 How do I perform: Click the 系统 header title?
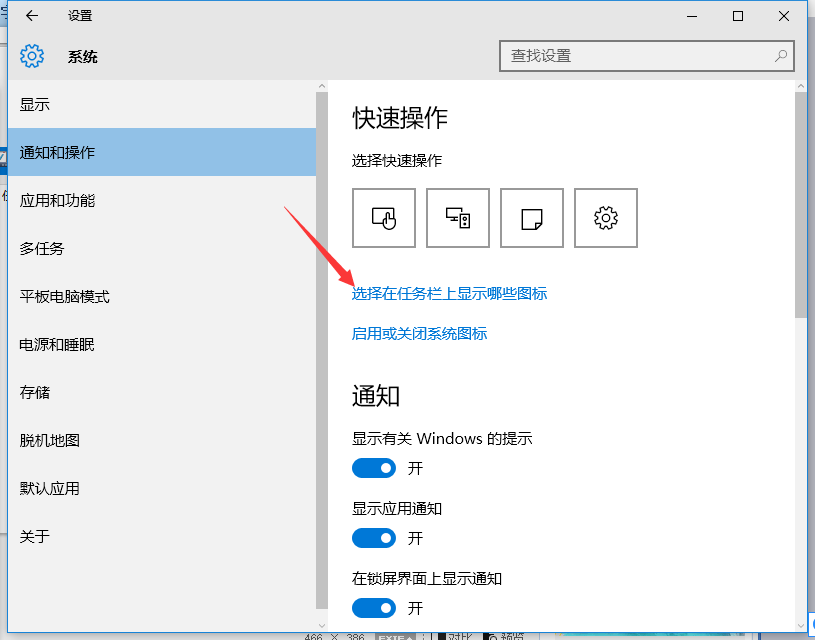pyautogui.click(x=83, y=57)
